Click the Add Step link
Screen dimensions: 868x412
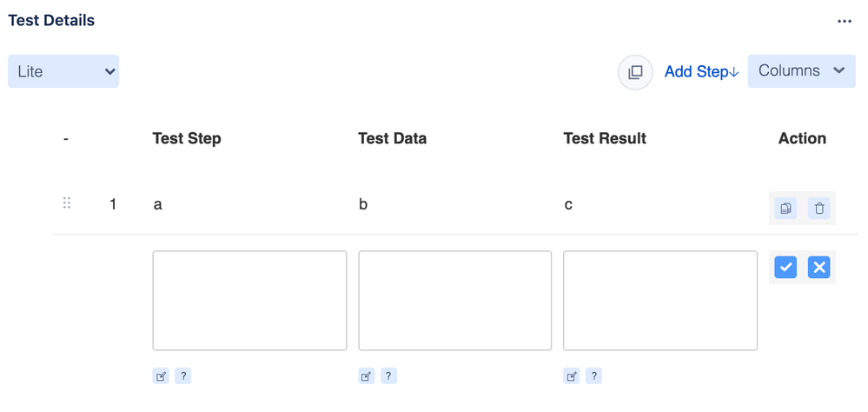tap(701, 72)
